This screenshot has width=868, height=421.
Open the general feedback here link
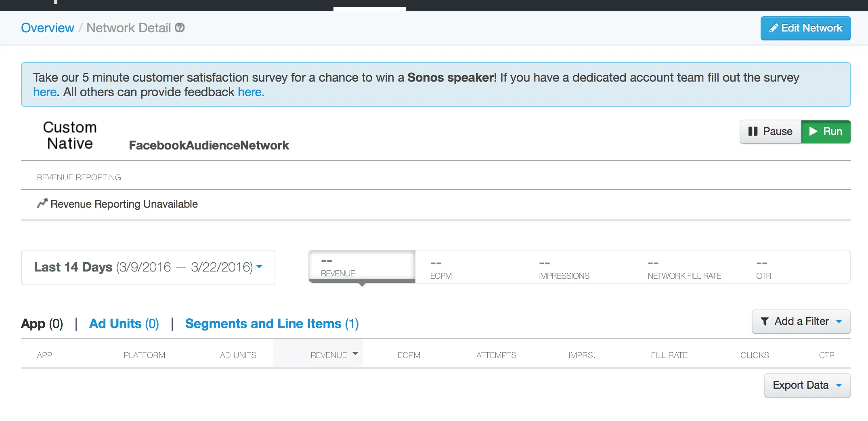click(x=250, y=92)
